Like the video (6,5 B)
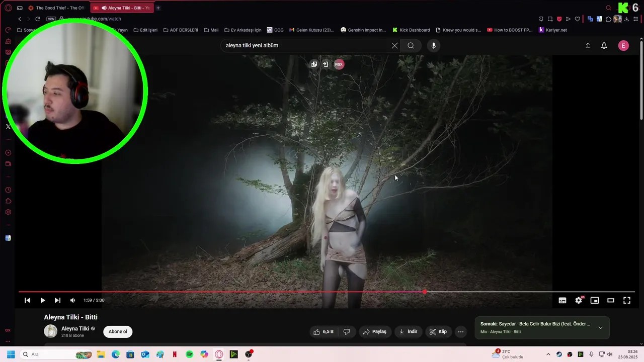Screen dimensions: 644x362 coord(324,332)
